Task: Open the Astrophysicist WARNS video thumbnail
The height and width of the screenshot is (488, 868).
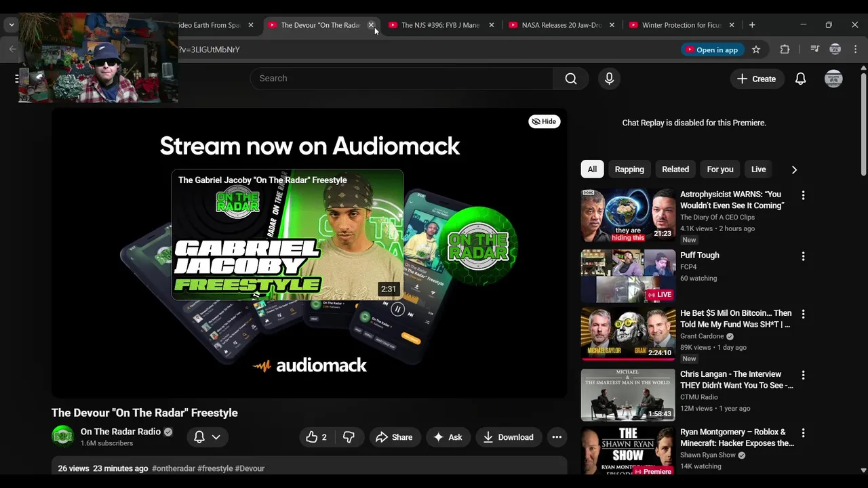Action: click(x=629, y=215)
